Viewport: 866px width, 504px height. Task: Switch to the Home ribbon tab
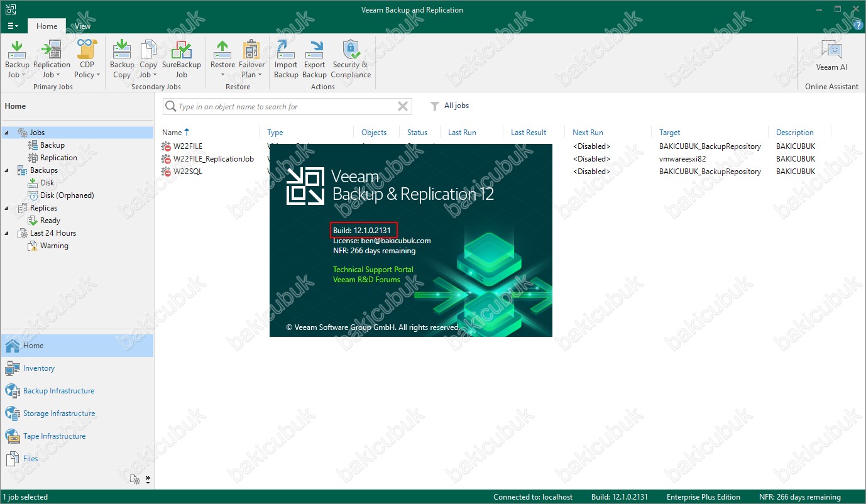[47, 26]
